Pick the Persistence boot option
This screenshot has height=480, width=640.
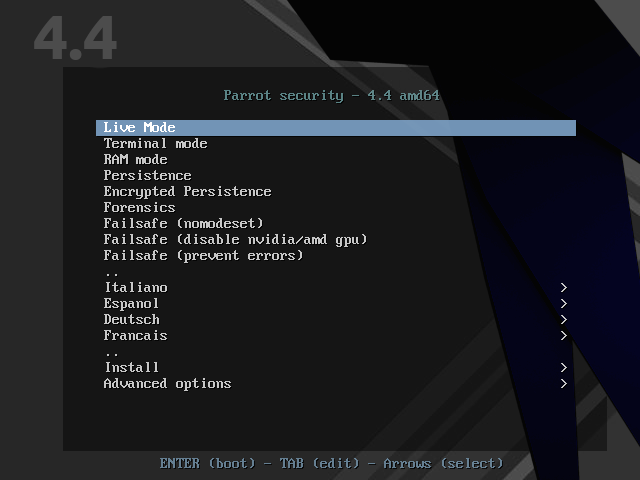147,176
